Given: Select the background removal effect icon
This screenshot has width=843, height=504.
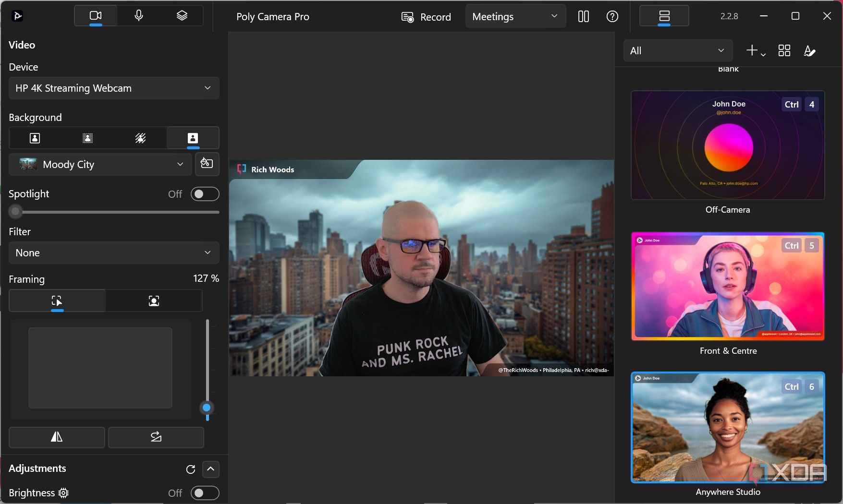Looking at the screenshot, I should [x=140, y=138].
